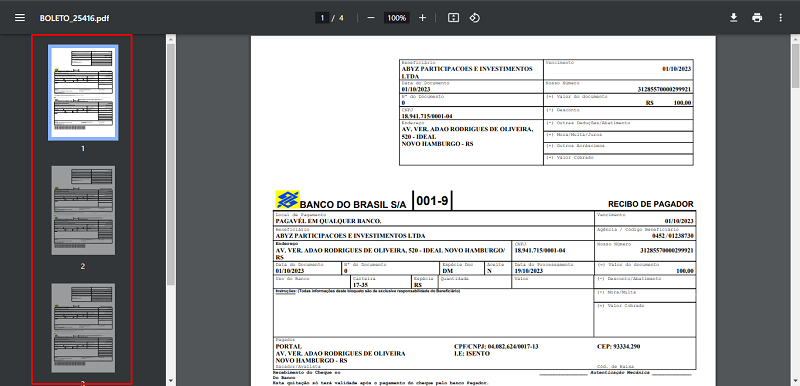Viewport: 800px width, 386px height.
Task: Click the PORTAL payer name
Action: [288, 347]
